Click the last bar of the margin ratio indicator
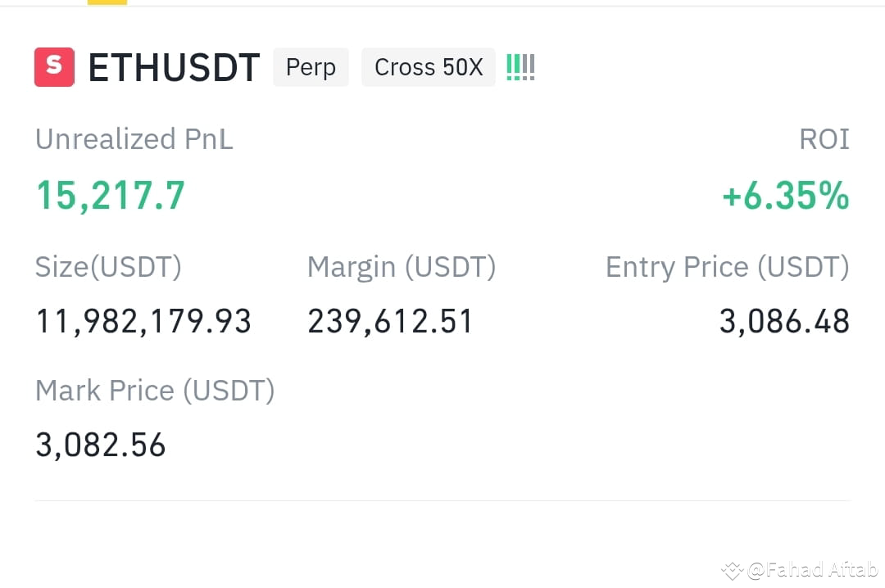This screenshot has height=588, width=885. (x=533, y=67)
